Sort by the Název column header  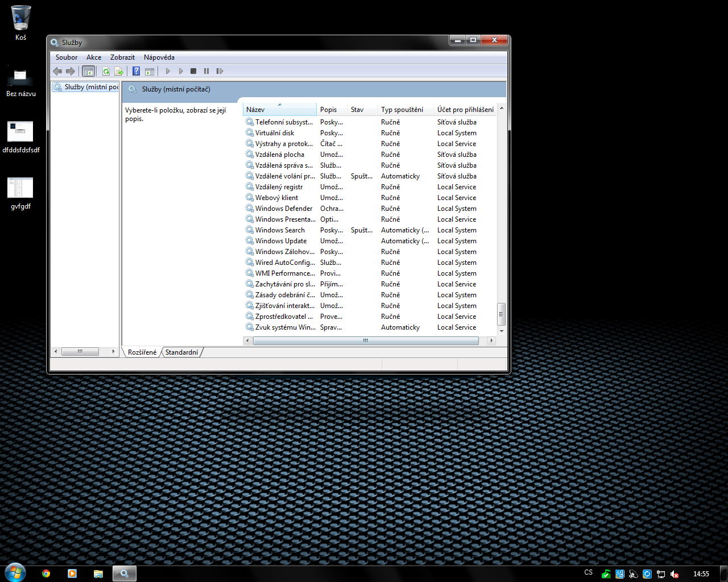(279, 110)
